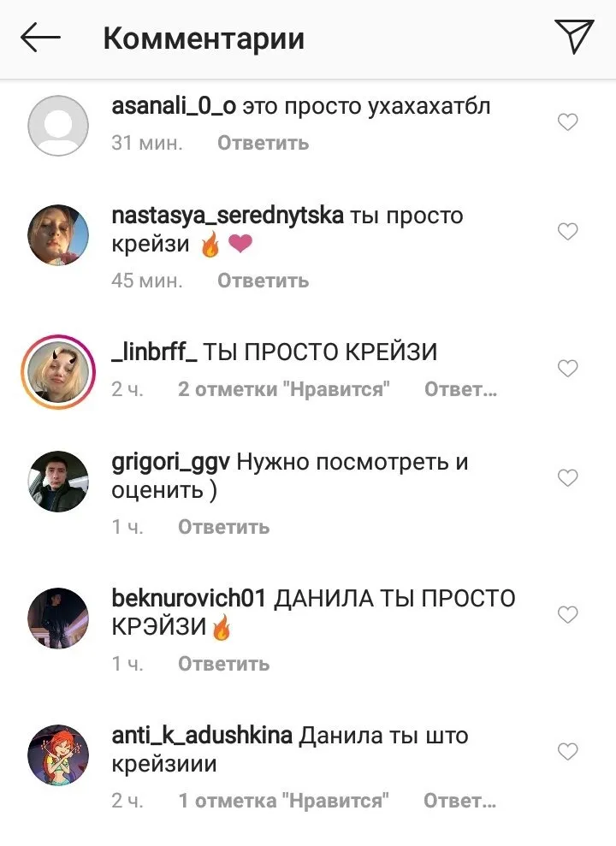Open _linbrff_ story ring avatar

tap(58, 372)
